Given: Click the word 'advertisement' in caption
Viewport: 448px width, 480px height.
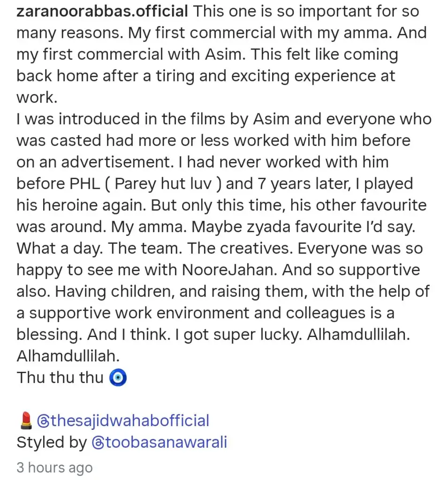Looking at the screenshot, I should point(117,162).
